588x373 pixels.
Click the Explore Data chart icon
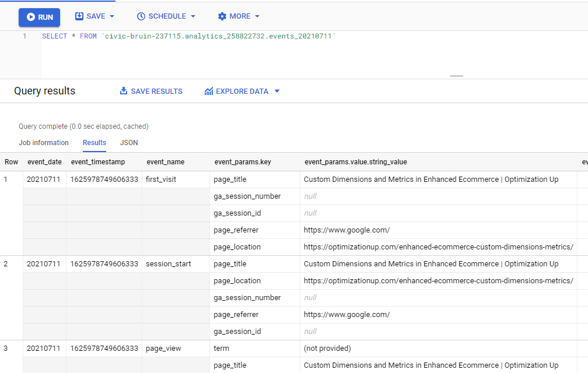pyautogui.click(x=209, y=91)
